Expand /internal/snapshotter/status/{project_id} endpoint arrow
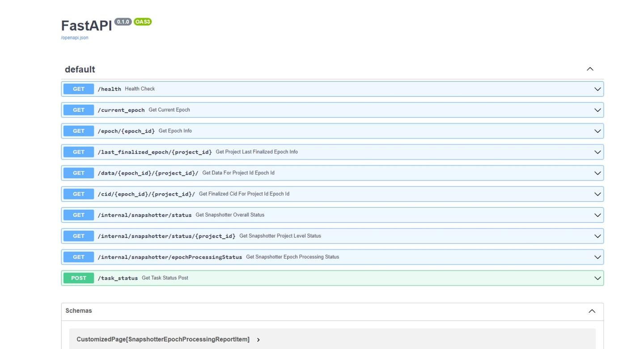 click(597, 236)
